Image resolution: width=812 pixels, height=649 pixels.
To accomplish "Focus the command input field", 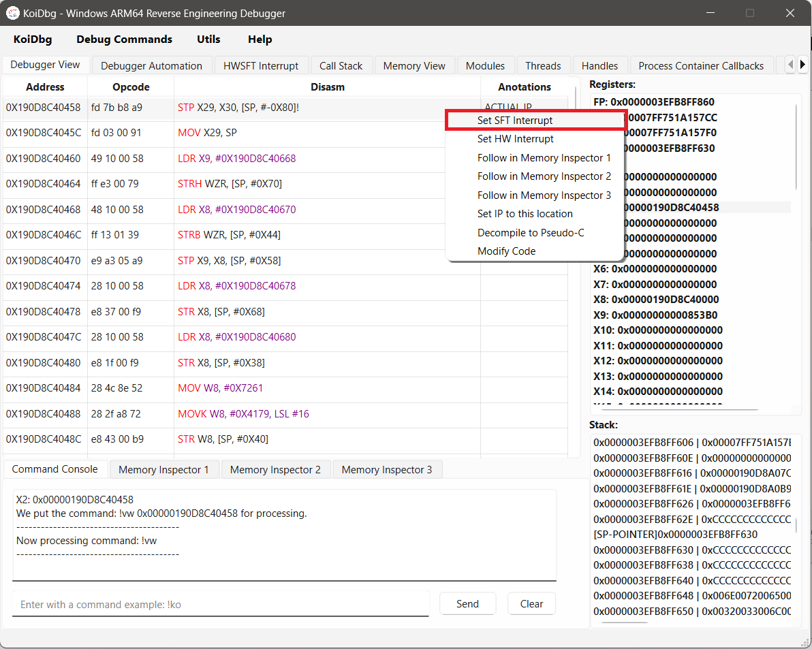I will pyautogui.click(x=221, y=604).
